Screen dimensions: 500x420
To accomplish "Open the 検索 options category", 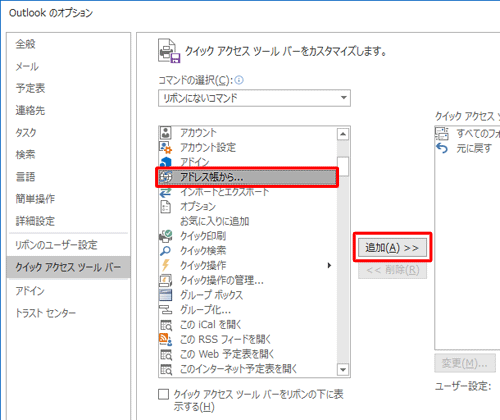I will point(25,154).
